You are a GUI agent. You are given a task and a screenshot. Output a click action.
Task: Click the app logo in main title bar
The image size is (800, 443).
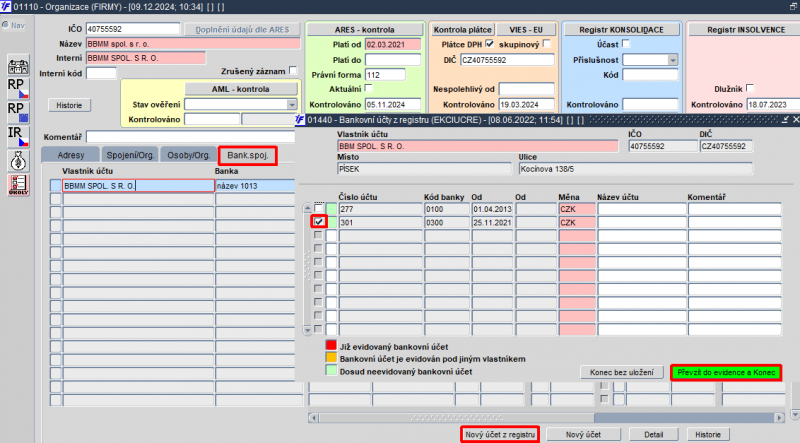(x=5, y=6)
